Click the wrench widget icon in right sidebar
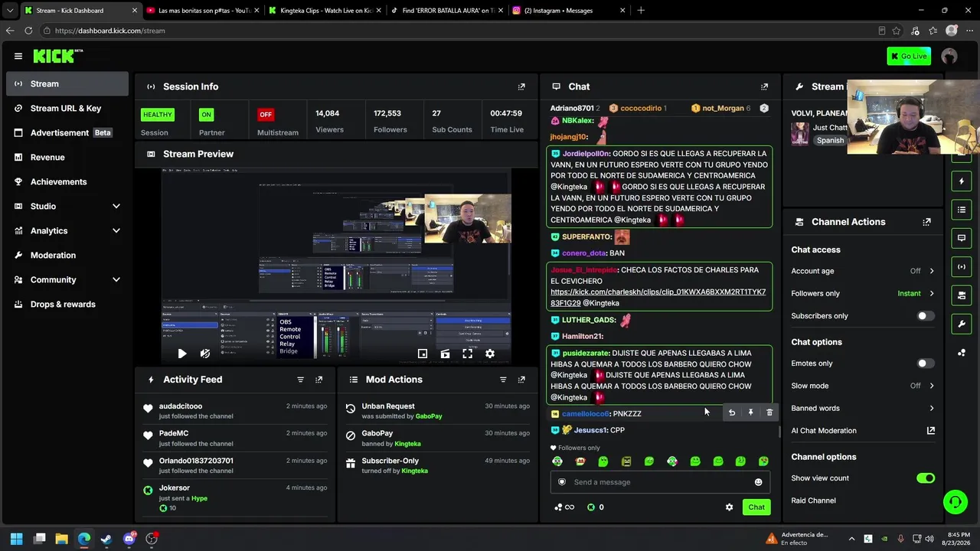This screenshot has height=551, width=980. (x=962, y=324)
